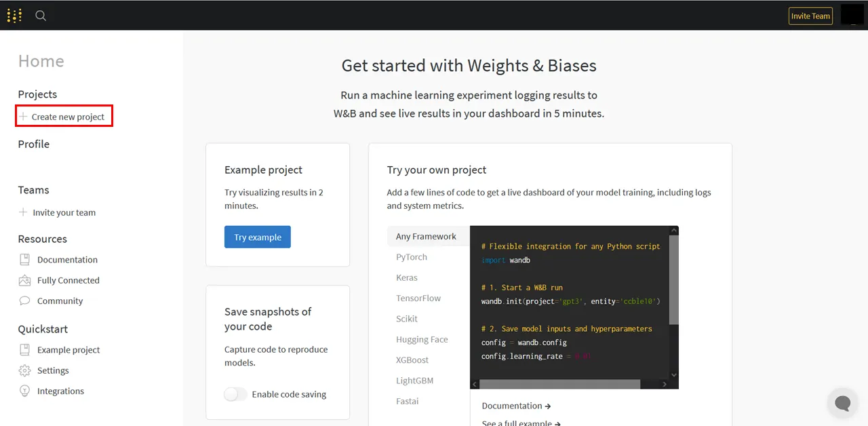Click the Weights & Biases logo icon
The height and width of the screenshot is (426, 868).
pyautogui.click(x=14, y=16)
